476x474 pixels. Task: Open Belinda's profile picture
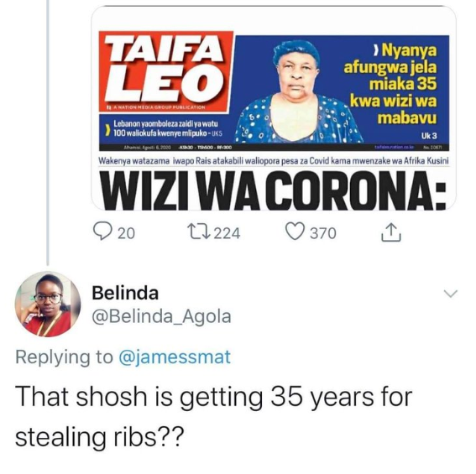[48, 304]
